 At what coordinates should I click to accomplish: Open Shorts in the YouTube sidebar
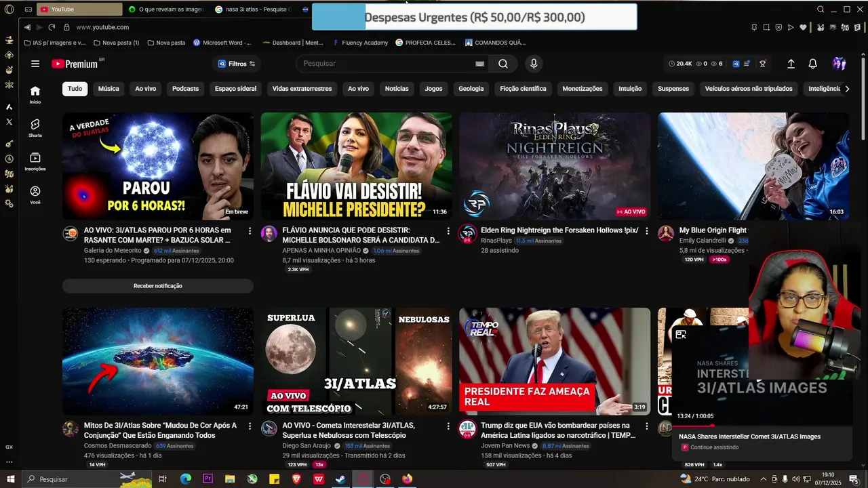click(x=35, y=127)
